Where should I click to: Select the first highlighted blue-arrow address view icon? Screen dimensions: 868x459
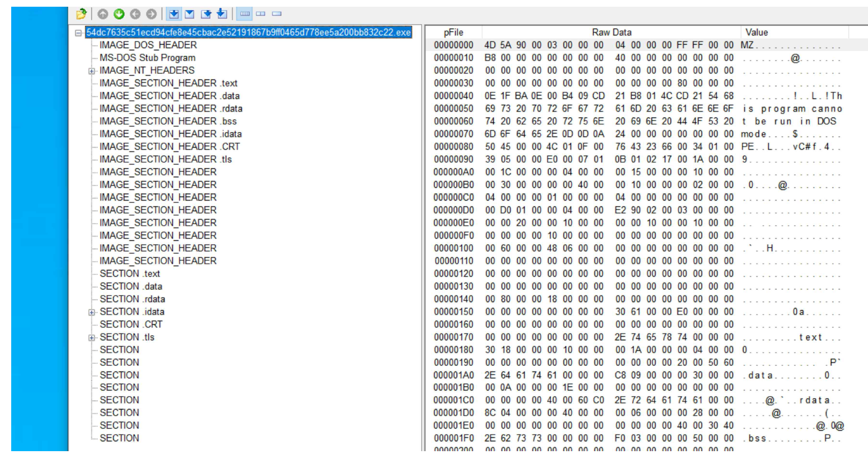[x=174, y=14]
